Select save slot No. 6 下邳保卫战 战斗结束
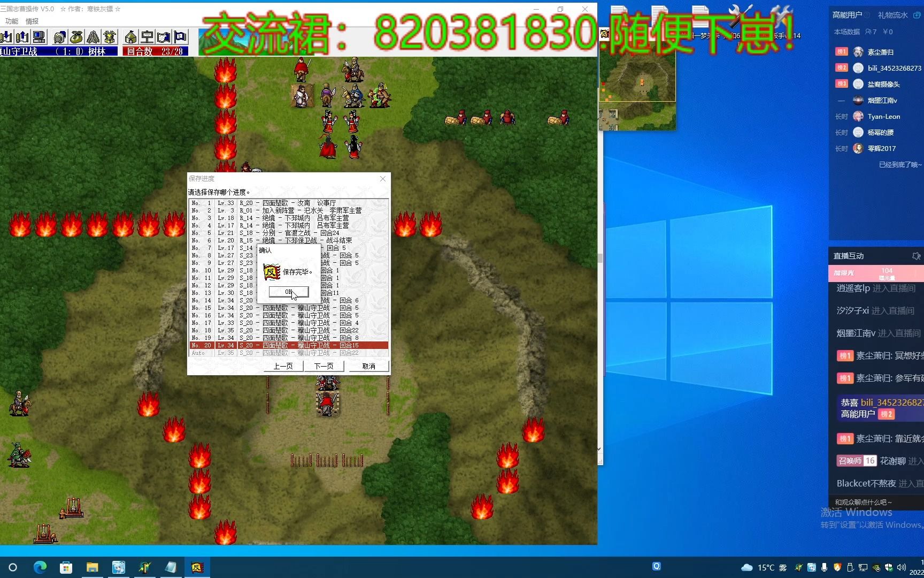 [289, 240]
